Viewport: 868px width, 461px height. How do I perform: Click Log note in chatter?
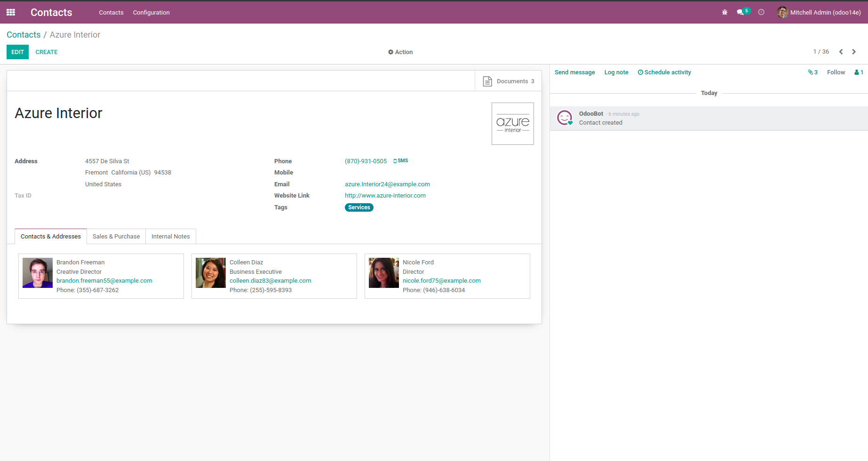point(616,72)
